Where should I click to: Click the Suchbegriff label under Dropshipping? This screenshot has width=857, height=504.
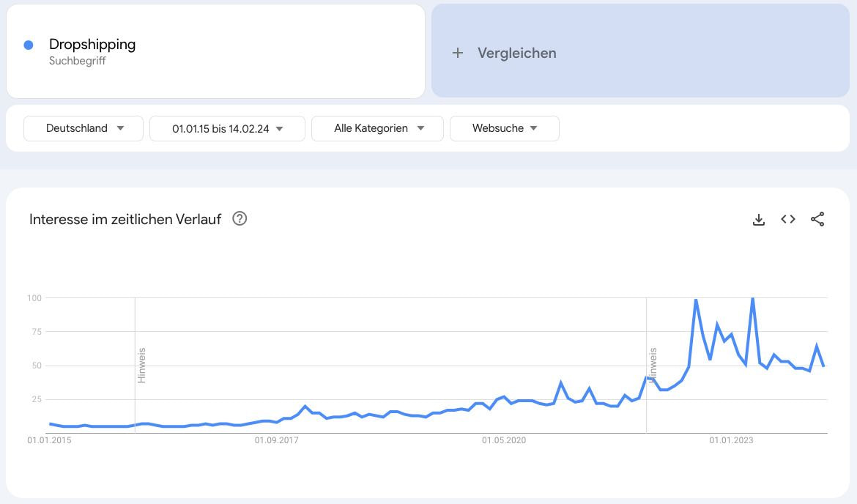pyautogui.click(x=77, y=61)
